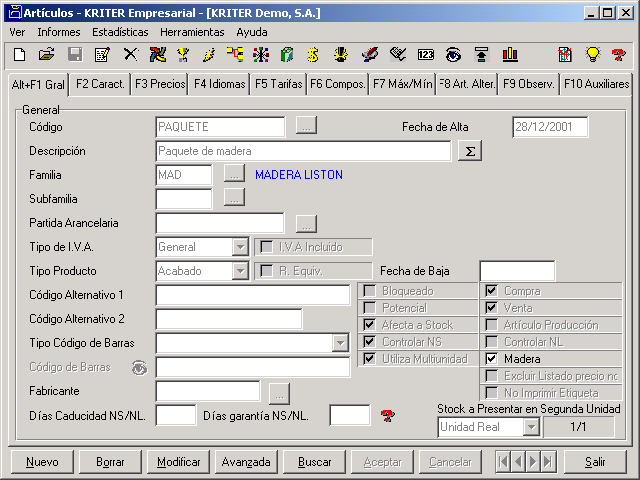Click the yellow figure with hat icon
The width and height of the screenshot is (640, 480).
pyautogui.click(x=340, y=54)
